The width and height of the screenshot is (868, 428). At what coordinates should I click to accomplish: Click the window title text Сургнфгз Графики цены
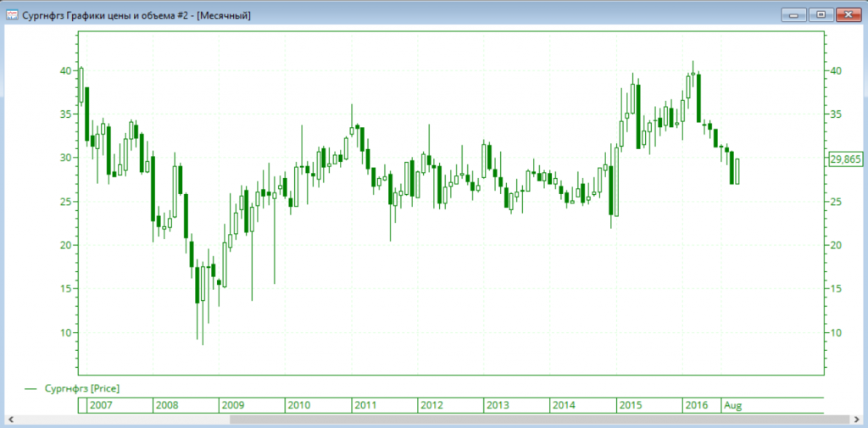click(x=136, y=14)
